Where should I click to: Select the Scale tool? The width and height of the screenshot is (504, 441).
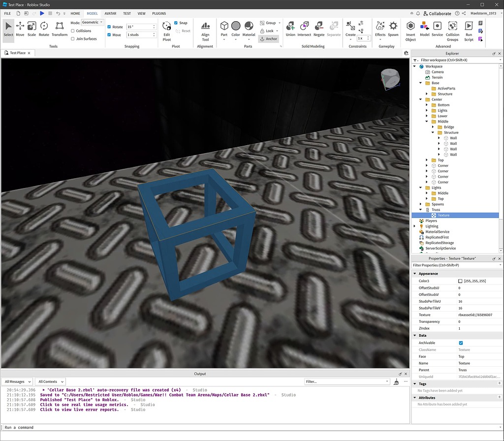[x=31, y=30]
